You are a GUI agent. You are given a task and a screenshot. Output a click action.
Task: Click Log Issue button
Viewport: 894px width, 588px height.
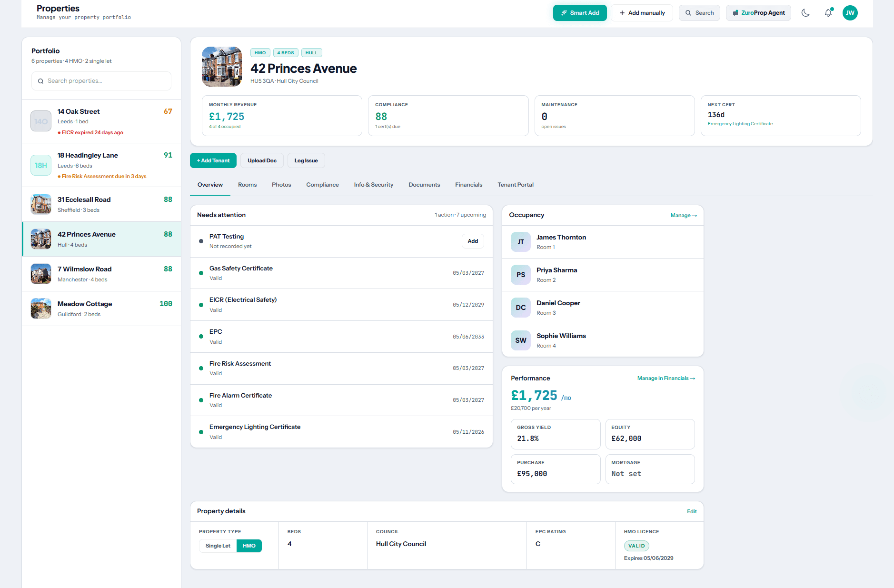(x=306, y=160)
